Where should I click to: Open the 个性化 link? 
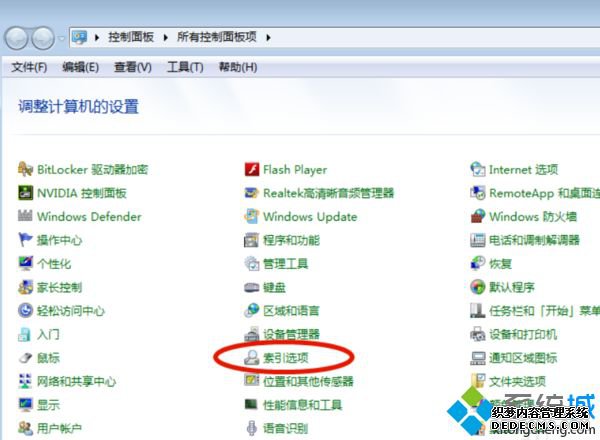(54, 264)
